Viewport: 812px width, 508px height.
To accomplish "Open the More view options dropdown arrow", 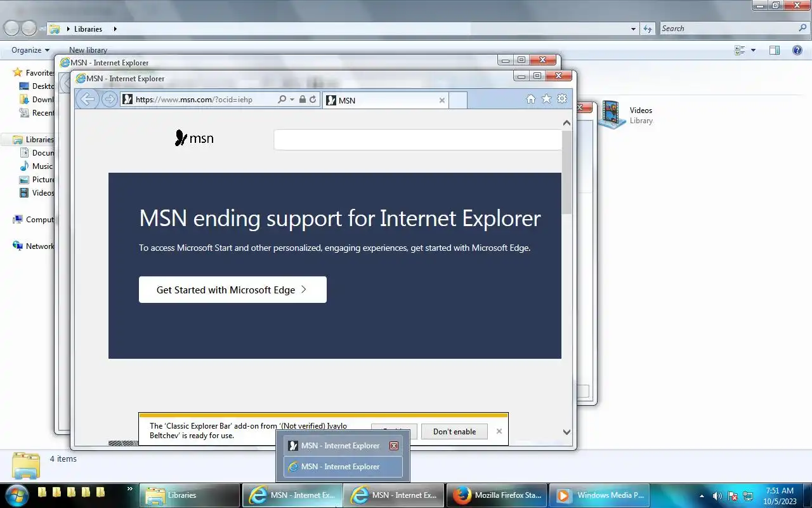I will (753, 50).
